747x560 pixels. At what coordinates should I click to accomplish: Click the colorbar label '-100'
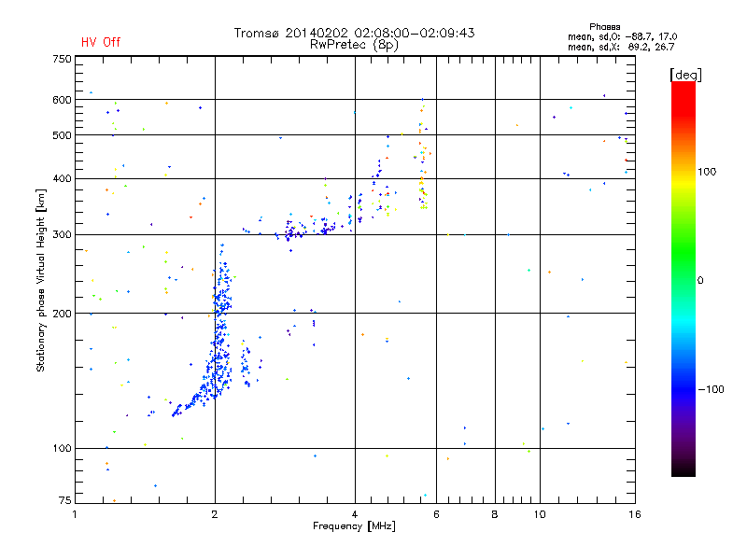[x=712, y=389]
